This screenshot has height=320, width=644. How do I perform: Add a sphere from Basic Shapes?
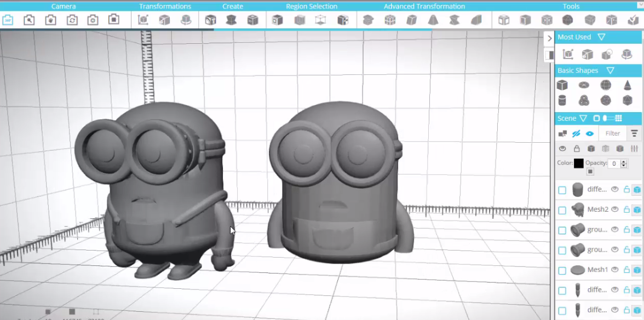point(606,85)
